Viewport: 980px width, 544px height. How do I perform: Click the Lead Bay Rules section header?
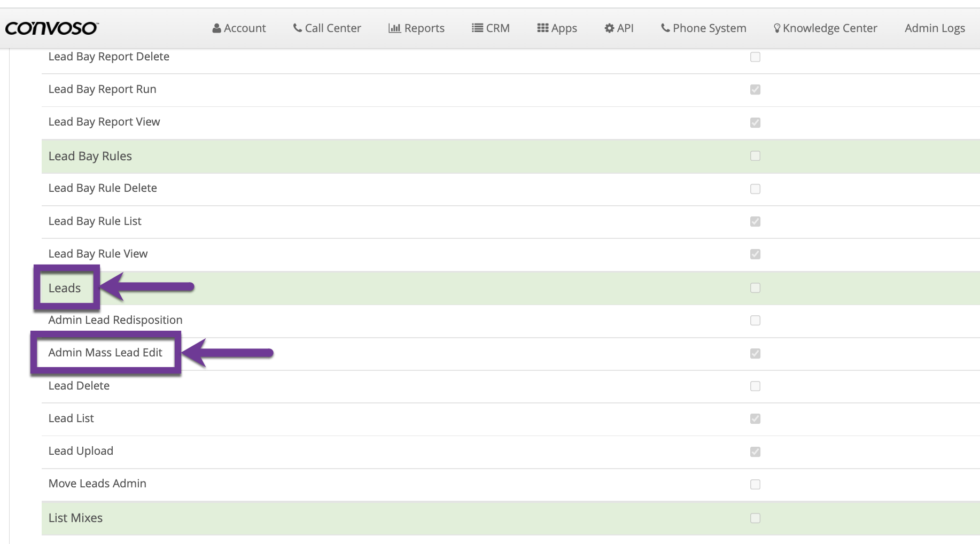click(x=90, y=156)
